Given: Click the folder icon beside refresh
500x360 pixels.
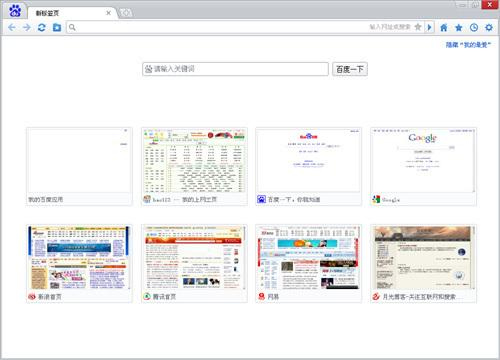Looking at the screenshot, I should (57, 27).
